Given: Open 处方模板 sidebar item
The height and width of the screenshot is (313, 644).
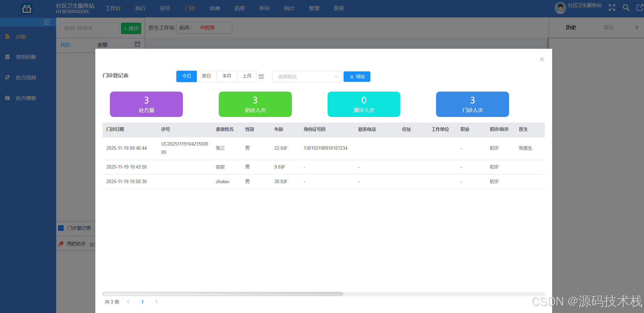Looking at the screenshot, I should click(26, 98).
